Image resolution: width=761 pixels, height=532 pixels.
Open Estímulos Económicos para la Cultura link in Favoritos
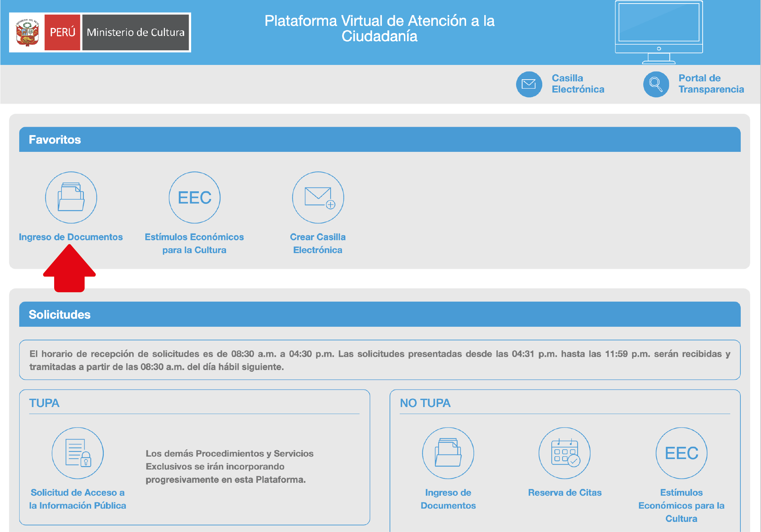tap(194, 244)
